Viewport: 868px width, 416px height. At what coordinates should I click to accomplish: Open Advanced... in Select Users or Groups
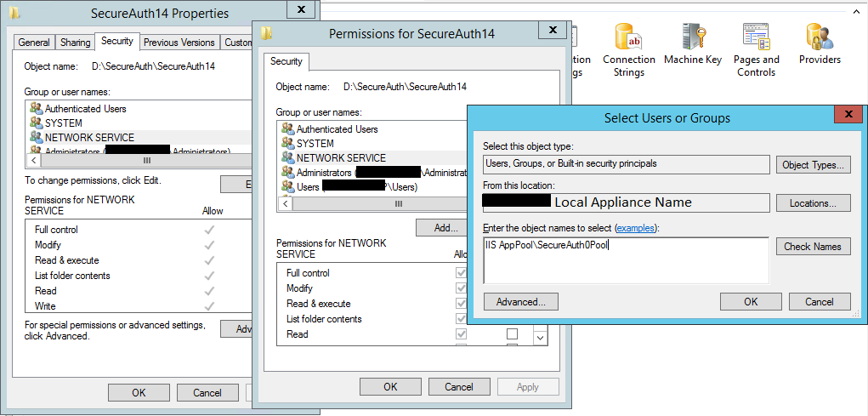521,302
